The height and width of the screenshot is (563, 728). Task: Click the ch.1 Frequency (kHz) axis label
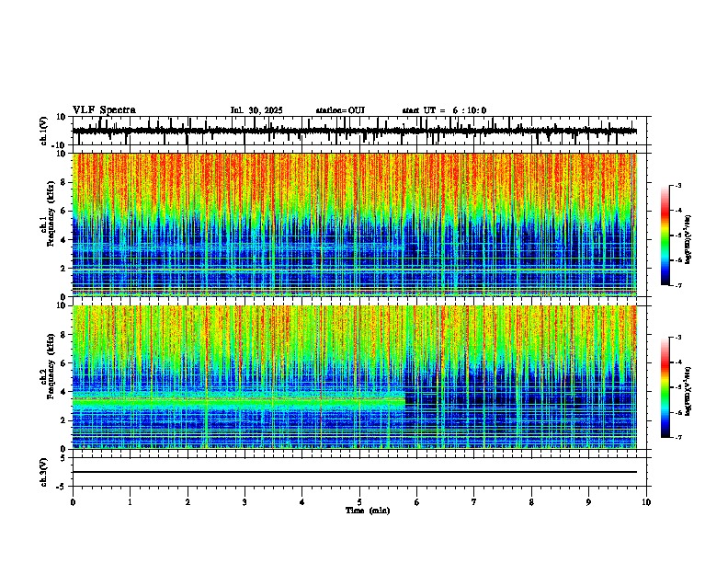(50, 213)
